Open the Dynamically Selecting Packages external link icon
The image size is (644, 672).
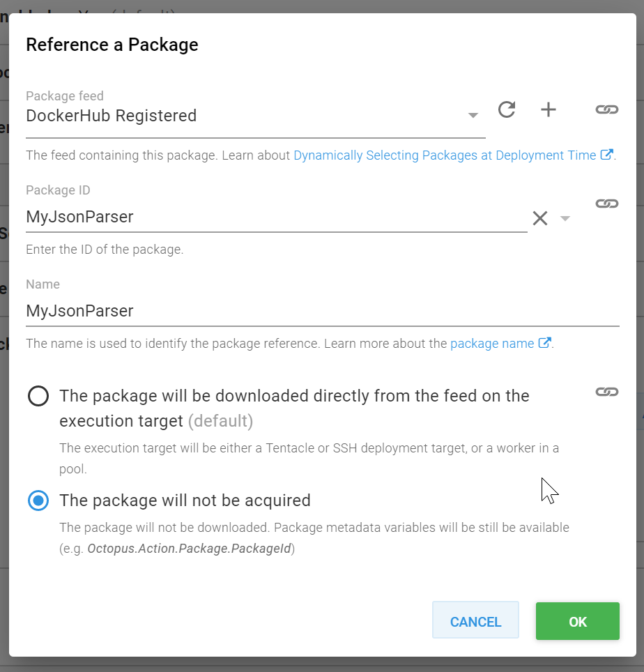605,155
